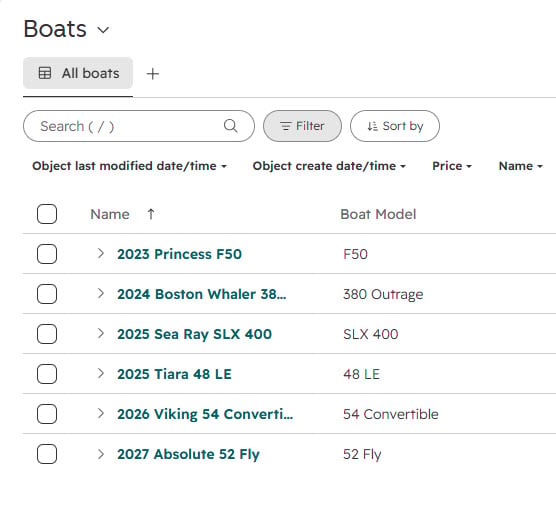
Task: Expand the 2027 Absolute 52 Fly row
Action: (101, 454)
